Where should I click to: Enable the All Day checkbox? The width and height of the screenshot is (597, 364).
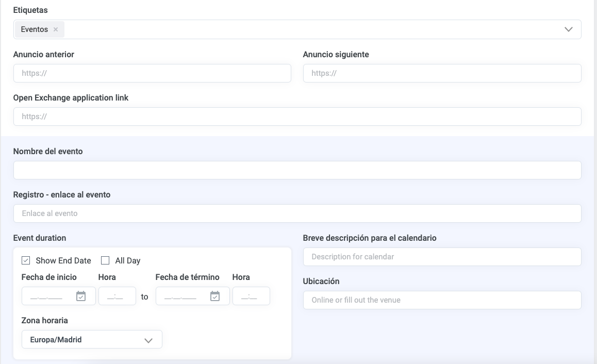pyautogui.click(x=105, y=260)
